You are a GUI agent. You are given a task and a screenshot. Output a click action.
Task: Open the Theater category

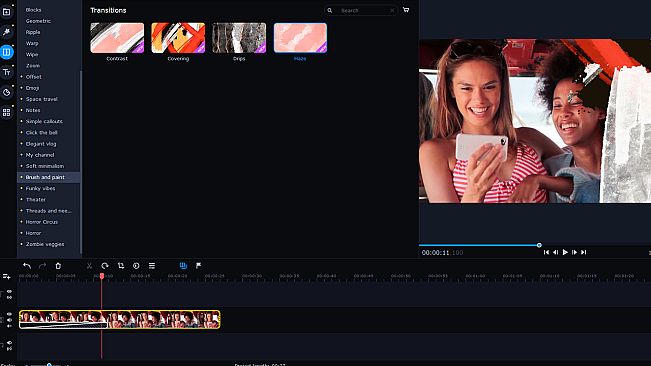point(36,200)
